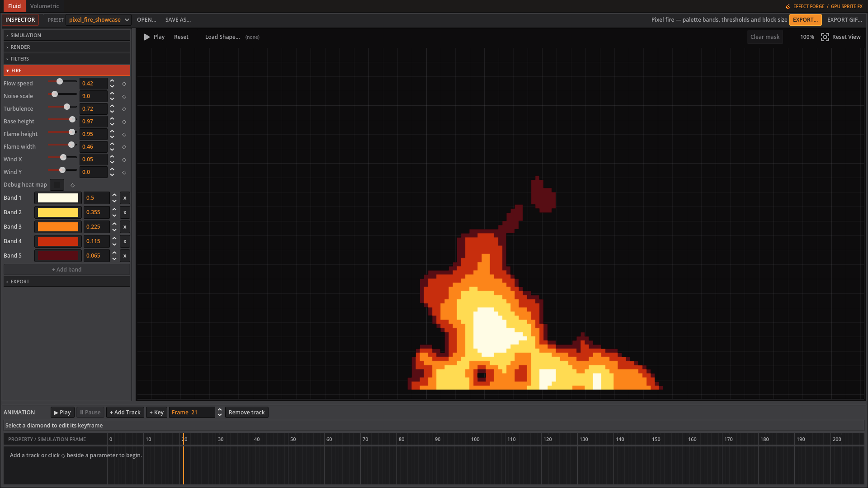Click EXPORT GIF... button
Viewport: 868px width, 488px height.
[x=844, y=20]
